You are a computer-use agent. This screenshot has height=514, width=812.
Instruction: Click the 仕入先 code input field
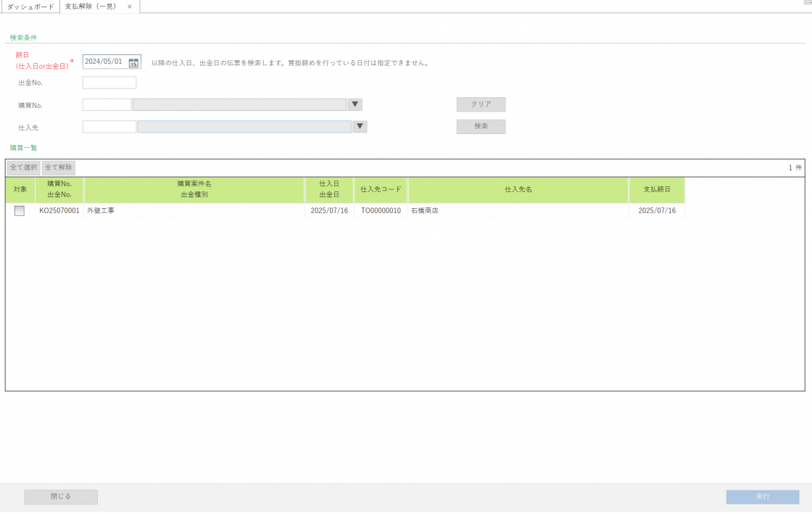(109, 127)
